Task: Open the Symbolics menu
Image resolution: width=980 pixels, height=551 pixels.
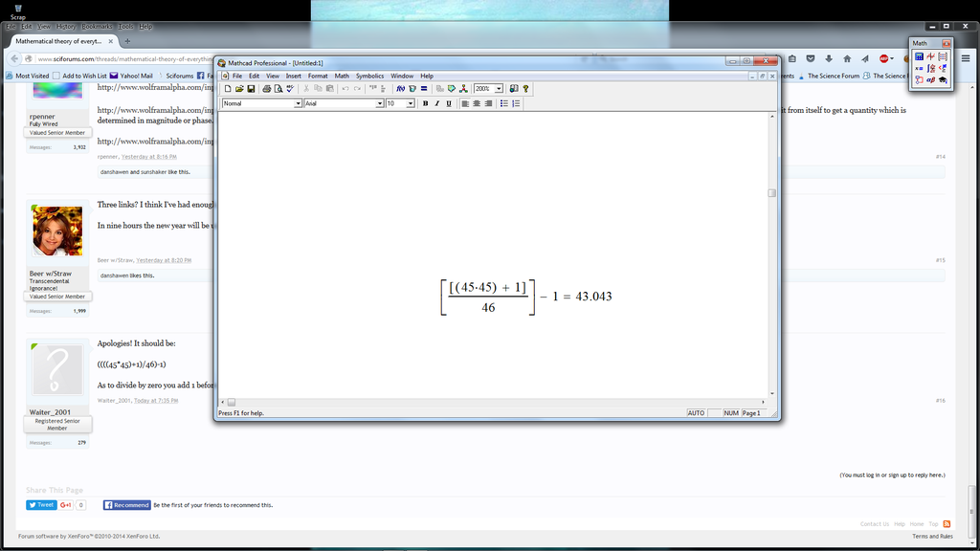Action: (369, 76)
